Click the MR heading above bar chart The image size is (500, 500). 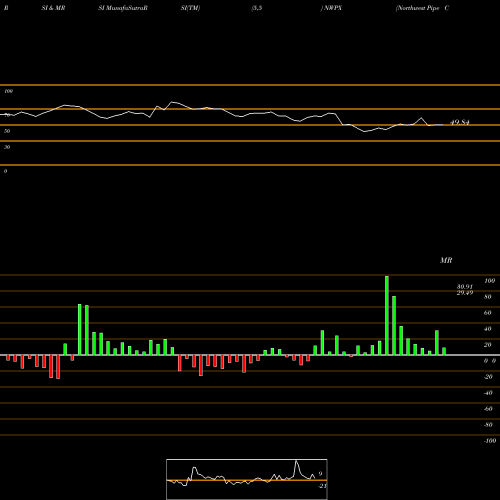(446, 260)
